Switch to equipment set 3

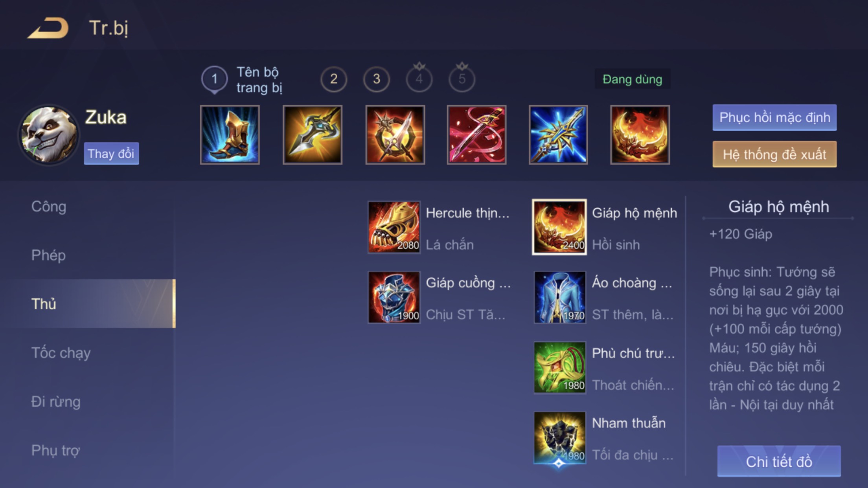377,79
